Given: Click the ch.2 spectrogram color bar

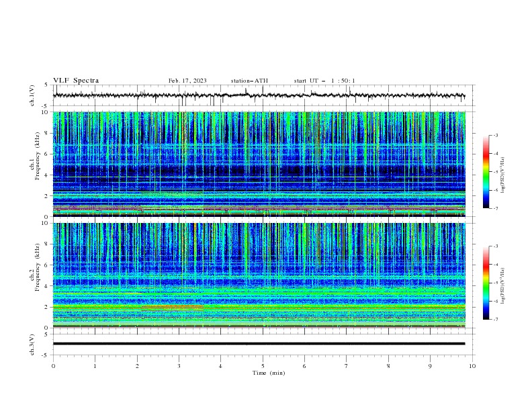Looking at the screenshot, I should pos(486,283).
